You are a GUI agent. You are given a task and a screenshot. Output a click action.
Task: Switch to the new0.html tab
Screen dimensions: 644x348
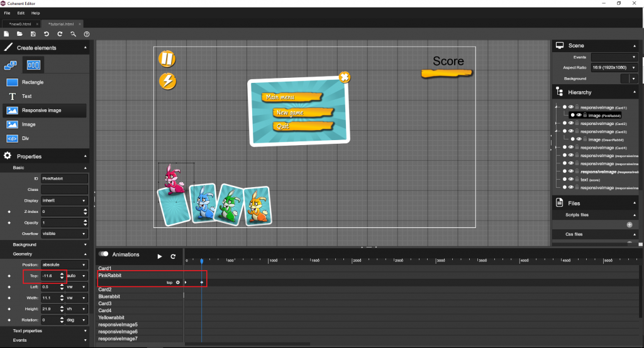(x=20, y=24)
